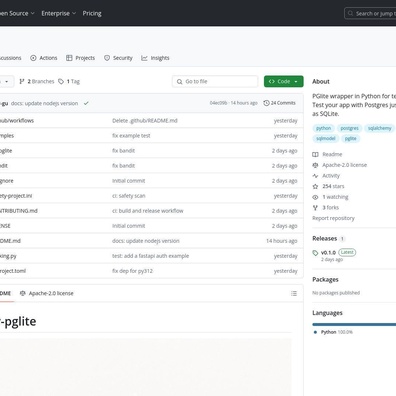
Task: Open the Insights tab
Action: click(155, 58)
